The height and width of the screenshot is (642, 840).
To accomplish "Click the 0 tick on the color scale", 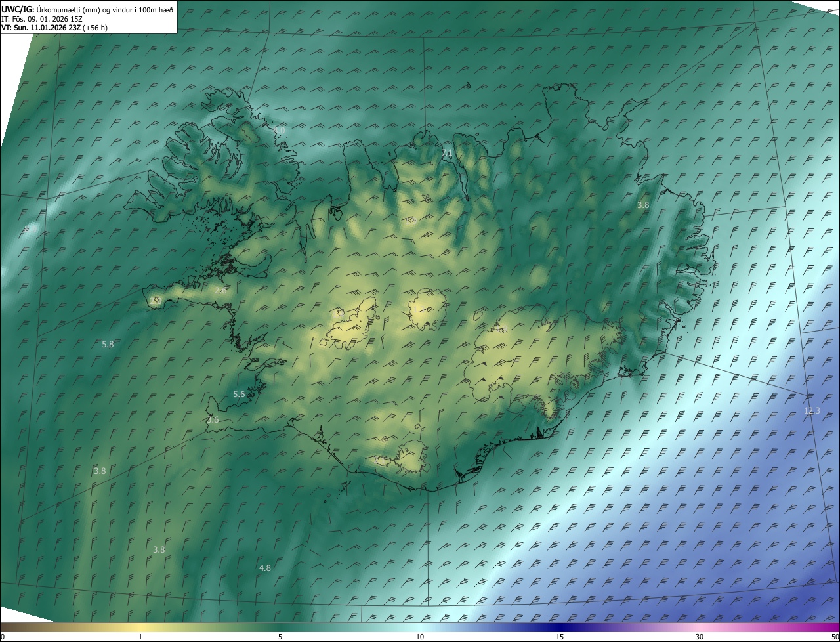I will tap(3, 637).
